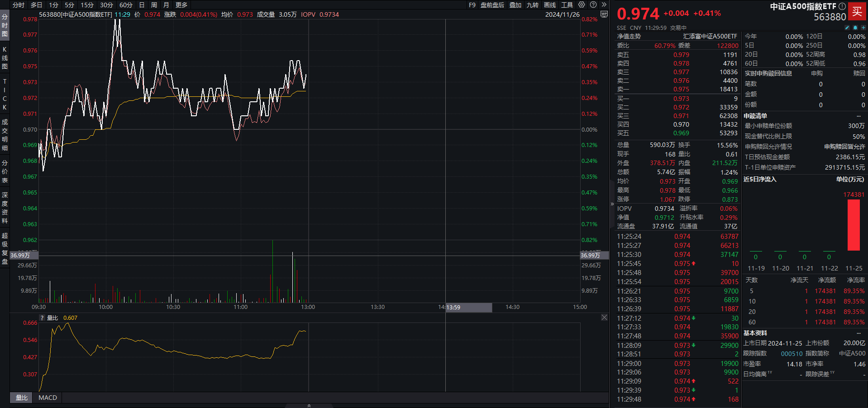Click the red 买 buy button
Screen dimensions: 868x408
tap(857, 12)
